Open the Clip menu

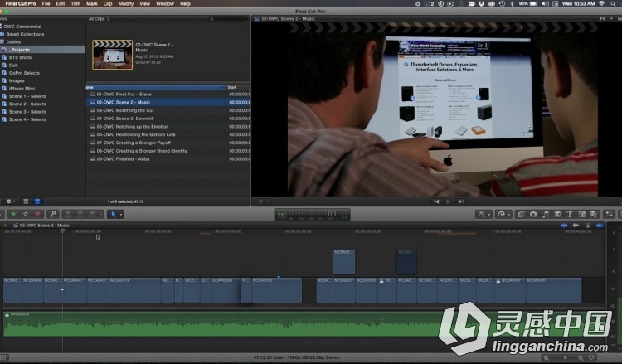[x=108, y=3]
